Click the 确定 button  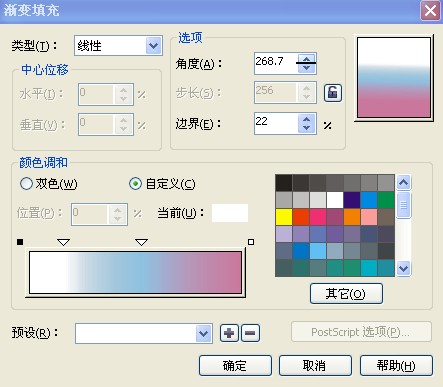tap(235, 366)
